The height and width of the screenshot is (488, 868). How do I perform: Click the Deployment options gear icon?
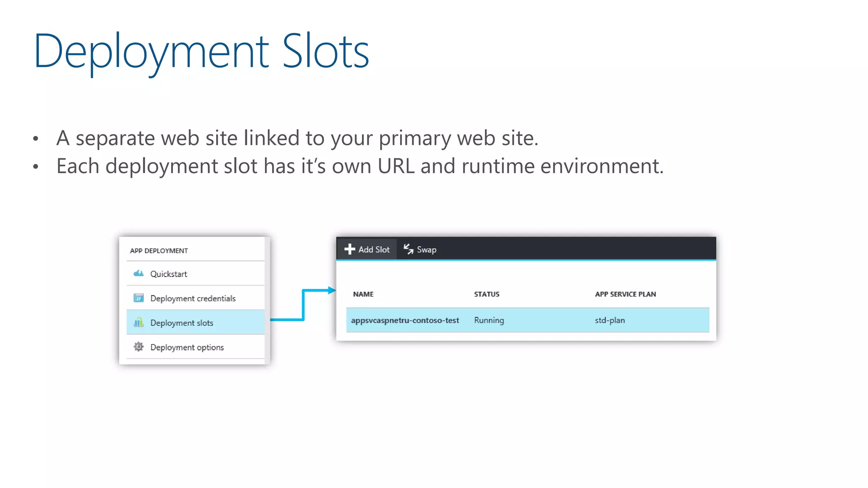(139, 347)
